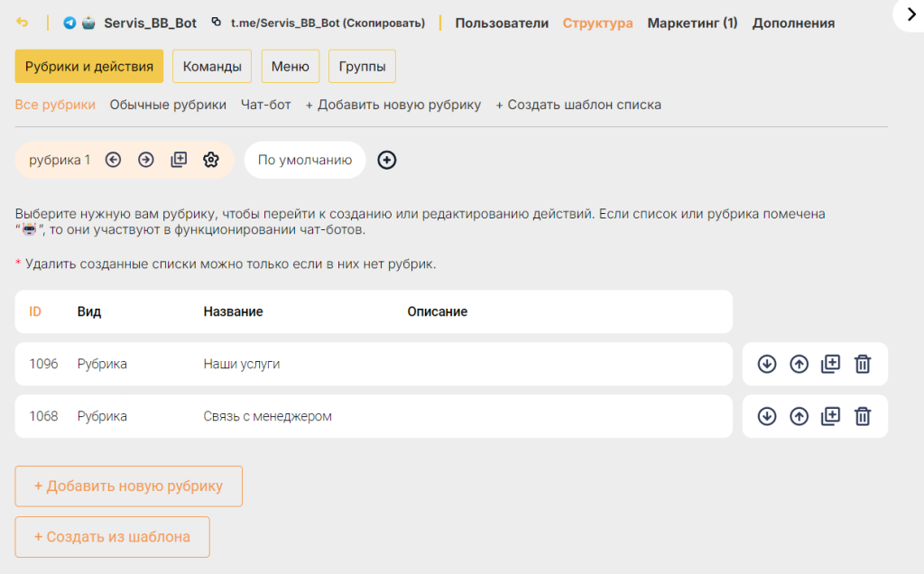Switch to the Группы tab
This screenshot has height=574, width=924.
(x=362, y=66)
